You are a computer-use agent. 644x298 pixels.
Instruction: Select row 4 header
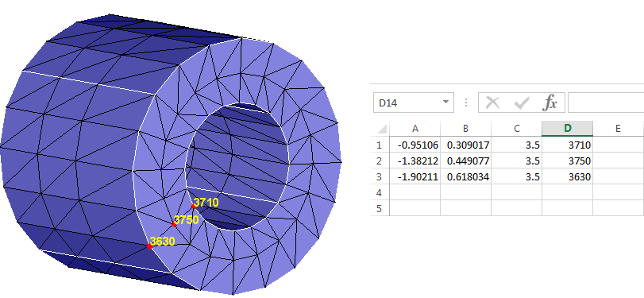(x=380, y=193)
